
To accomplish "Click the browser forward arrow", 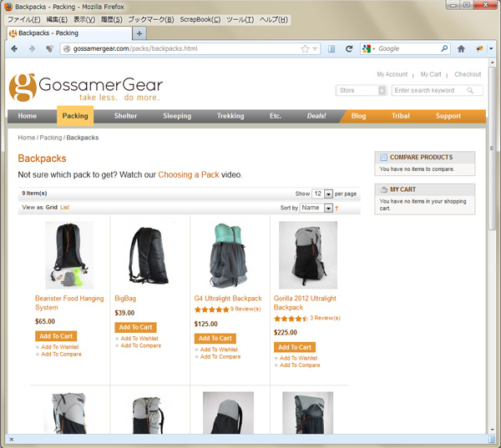I will (x=32, y=48).
